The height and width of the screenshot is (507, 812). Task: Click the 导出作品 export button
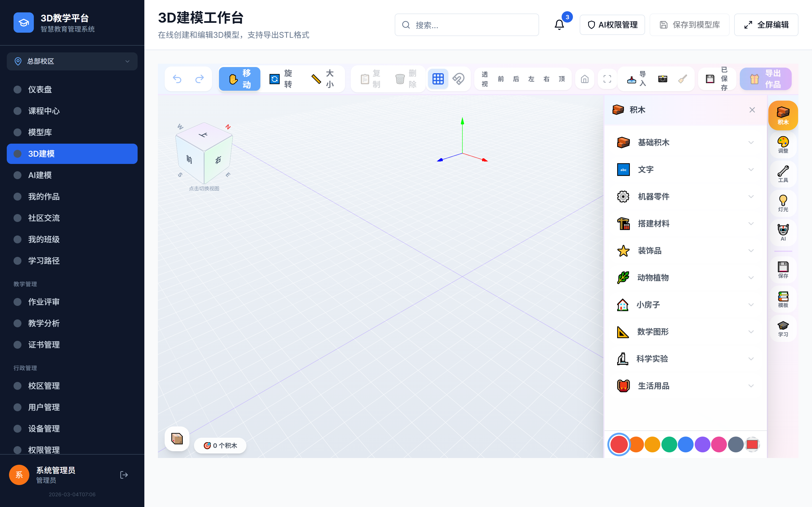tap(766, 79)
